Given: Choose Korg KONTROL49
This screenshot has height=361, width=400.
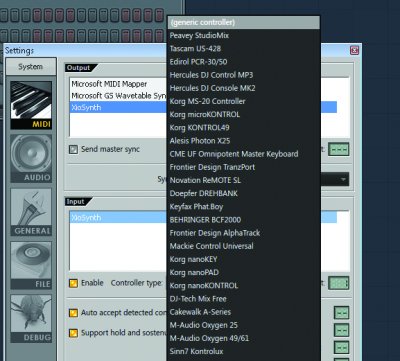Looking at the screenshot, I should (243, 128).
